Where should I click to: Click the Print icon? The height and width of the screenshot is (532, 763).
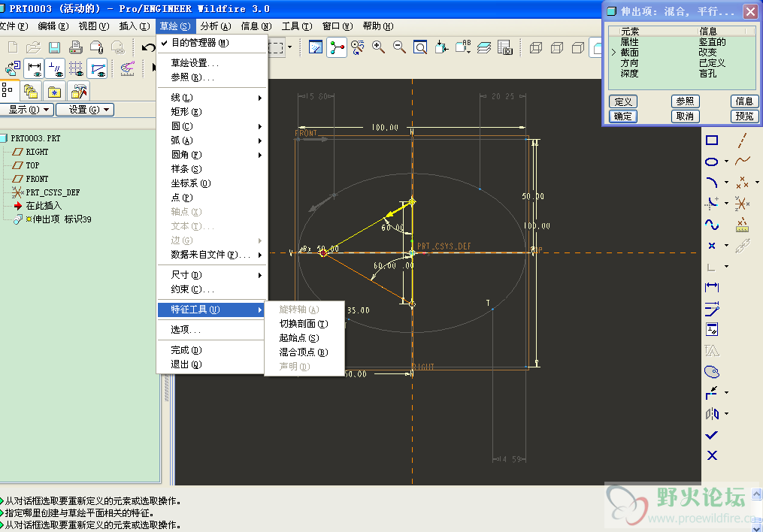(x=75, y=47)
